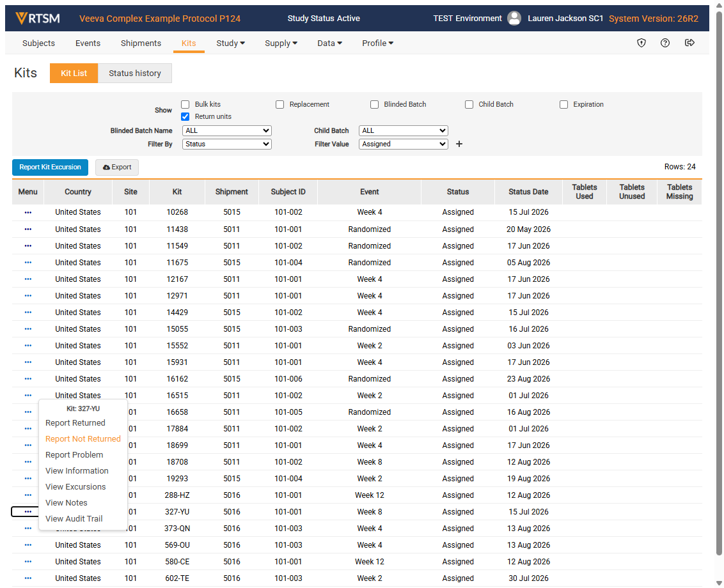The width and height of the screenshot is (724, 588).
Task: Open row menu dots for kit 580-CE
Action: pos(28,562)
